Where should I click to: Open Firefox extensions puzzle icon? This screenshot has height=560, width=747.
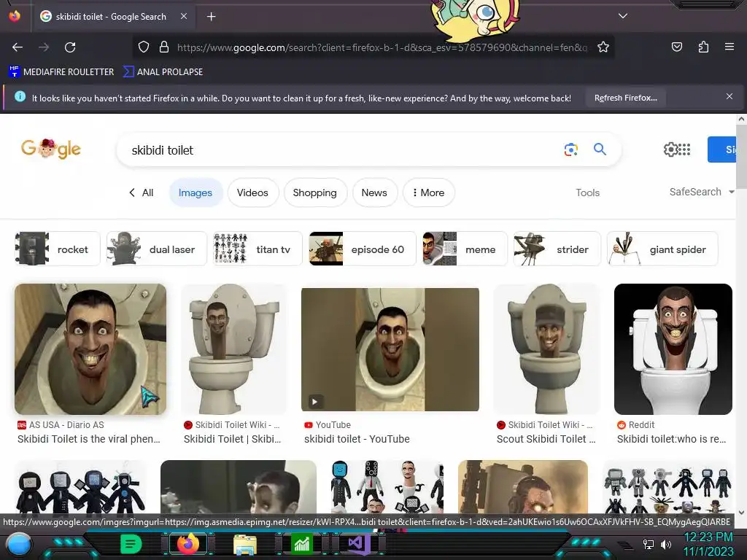pos(703,47)
